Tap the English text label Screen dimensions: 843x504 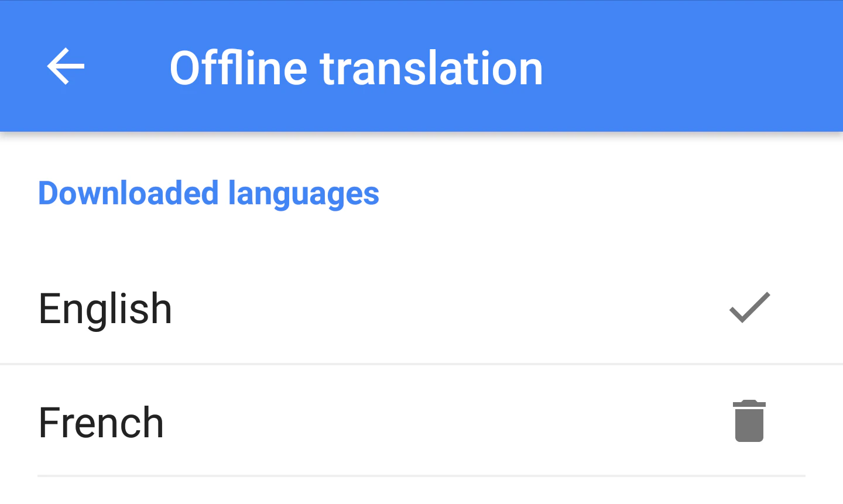(x=105, y=308)
